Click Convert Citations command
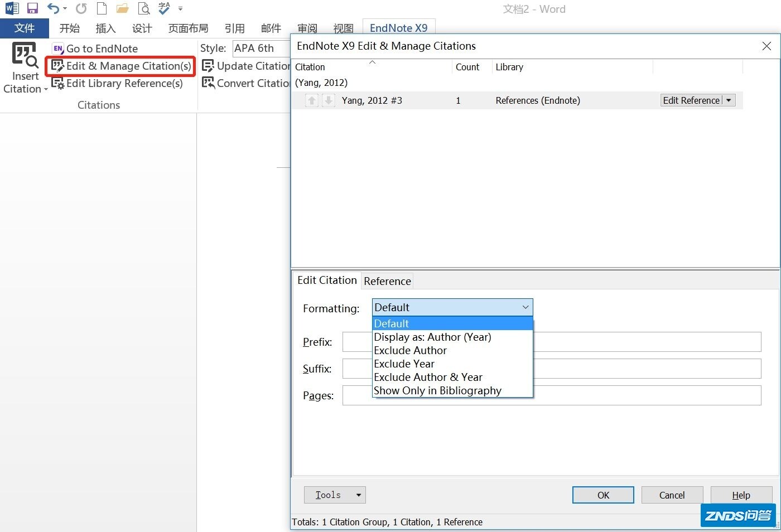781x532 pixels. [x=246, y=83]
